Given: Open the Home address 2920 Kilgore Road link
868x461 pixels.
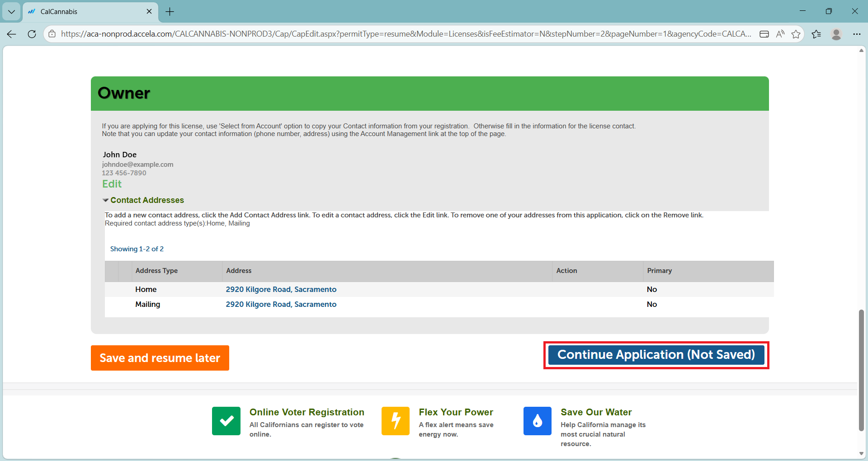Looking at the screenshot, I should pos(281,289).
